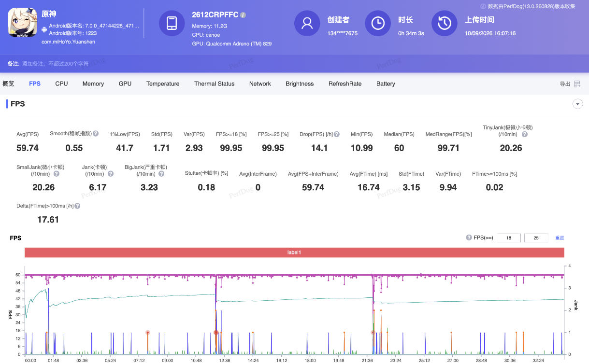Screen dimensions: 589x364
Task: Select the red label1 bar above chart
Action: 294,252
